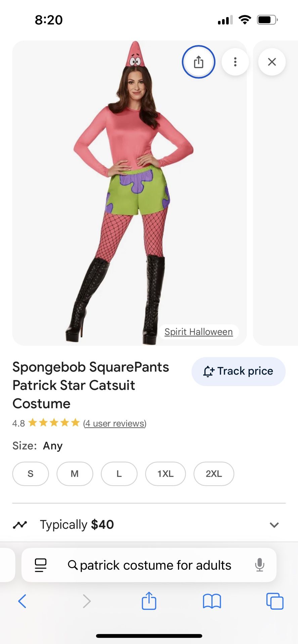Expand the Typically $40 price section
The width and height of the screenshot is (298, 644).
pos(274,525)
